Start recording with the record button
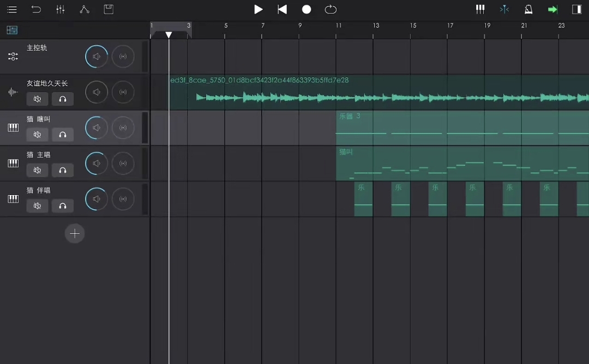 click(x=306, y=9)
